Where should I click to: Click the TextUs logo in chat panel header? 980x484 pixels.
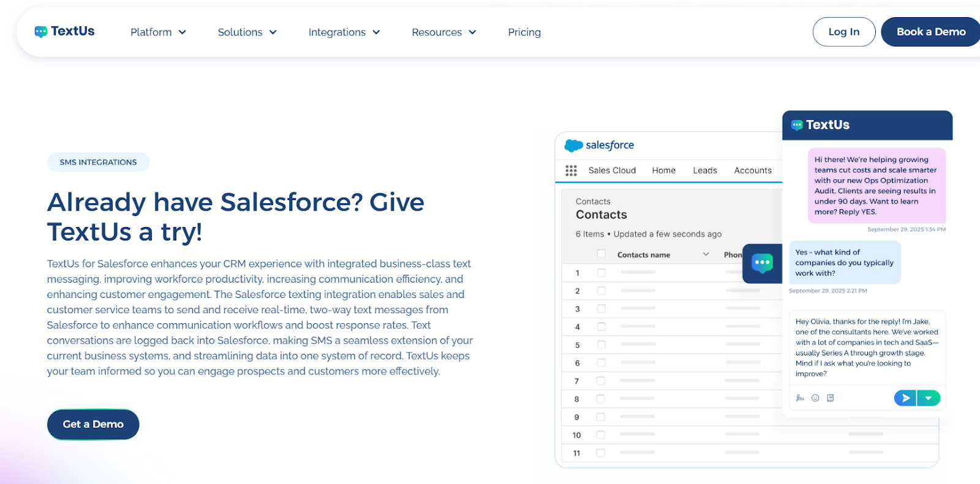click(x=820, y=125)
